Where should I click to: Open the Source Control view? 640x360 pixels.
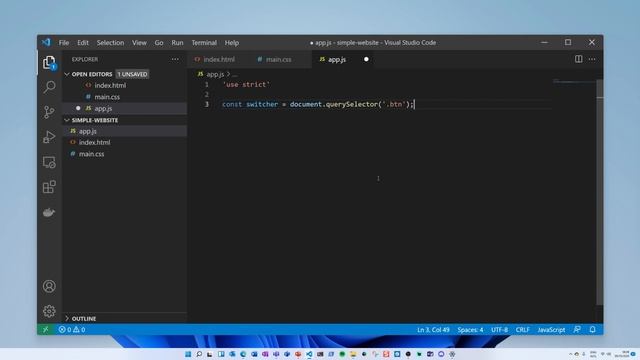(x=49, y=112)
